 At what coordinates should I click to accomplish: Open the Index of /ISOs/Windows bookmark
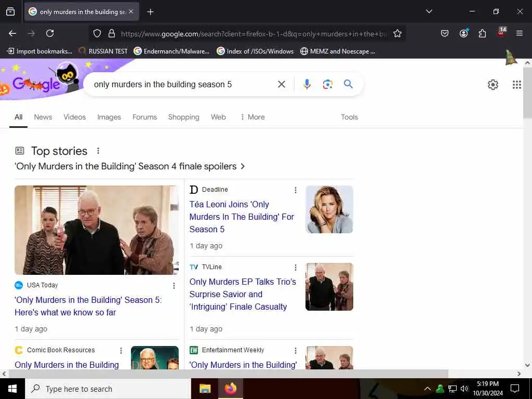[x=255, y=51]
